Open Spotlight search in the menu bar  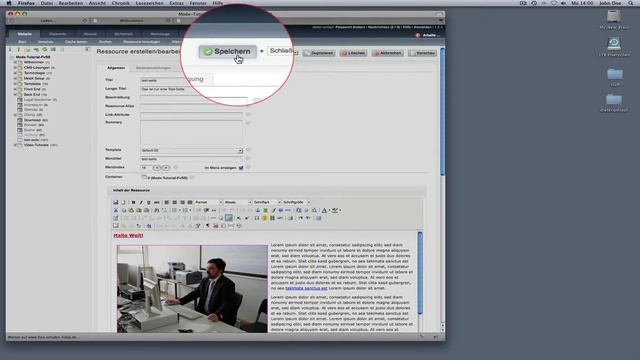[x=631, y=3]
